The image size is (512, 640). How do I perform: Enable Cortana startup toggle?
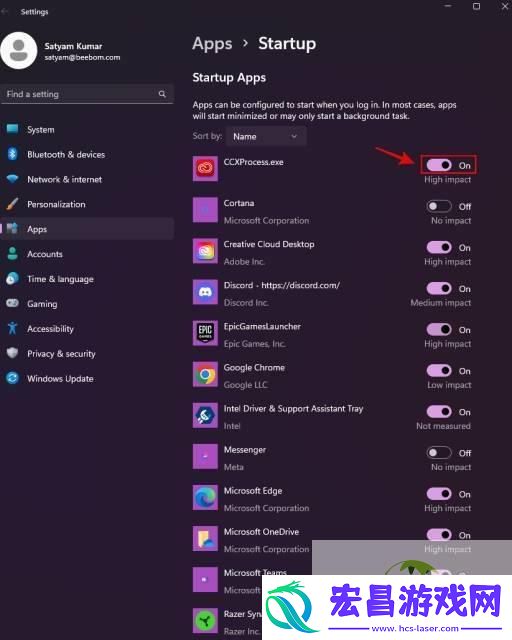coord(439,206)
